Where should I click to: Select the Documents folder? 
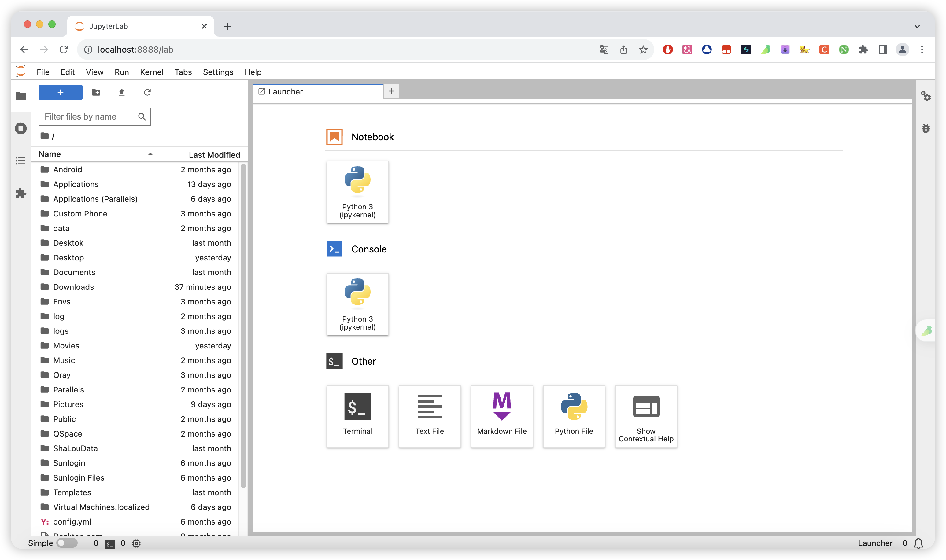coord(135,272)
